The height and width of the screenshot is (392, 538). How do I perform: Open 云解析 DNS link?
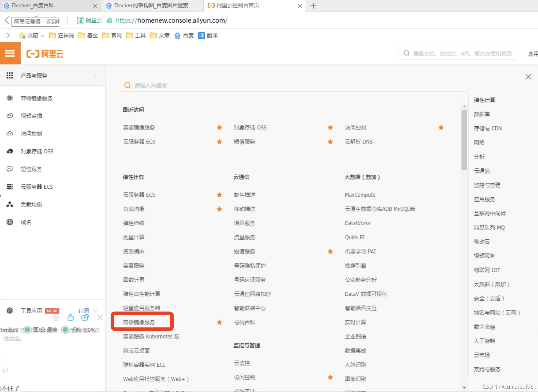click(x=359, y=142)
